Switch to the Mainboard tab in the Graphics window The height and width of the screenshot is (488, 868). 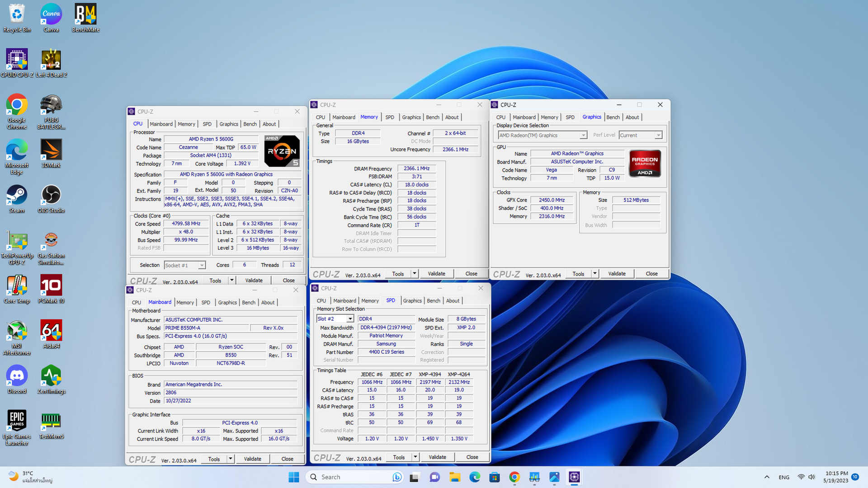coord(524,117)
